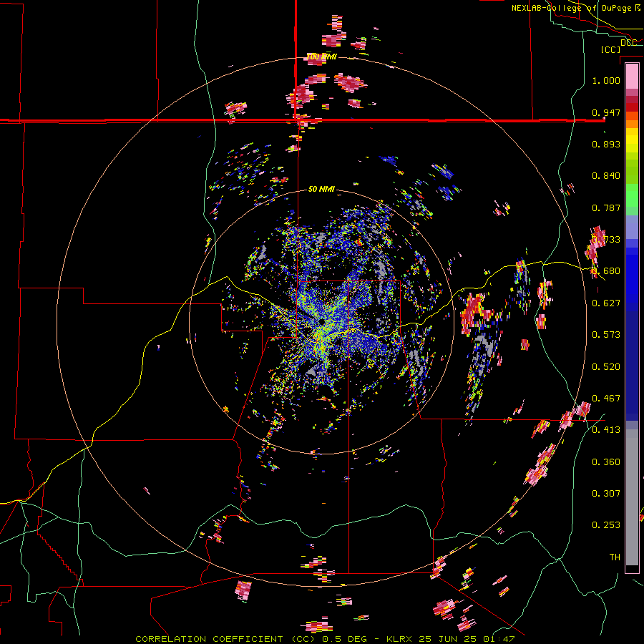Select the 0.573 scale label
This screenshot has height=644, width=644.
(x=606, y=334)
